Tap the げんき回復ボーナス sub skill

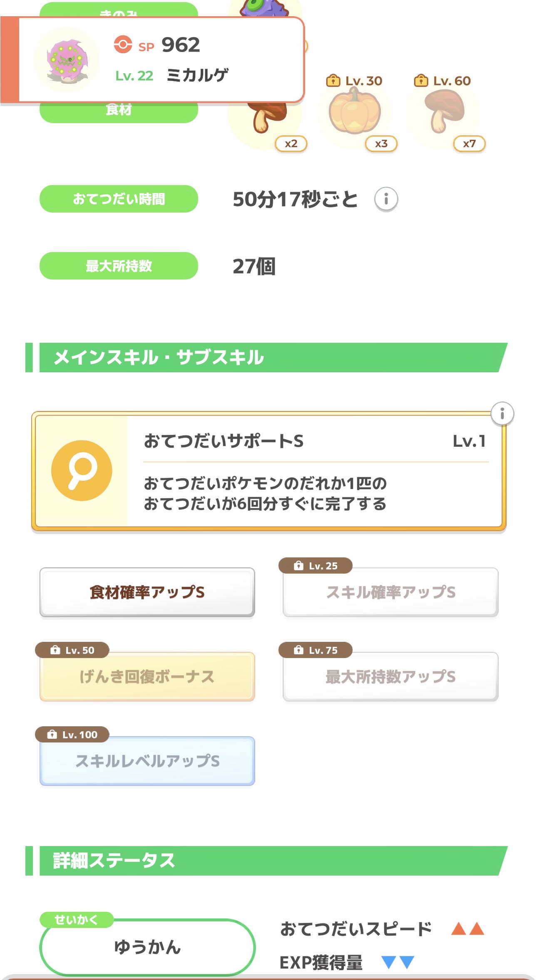[147, 676]
